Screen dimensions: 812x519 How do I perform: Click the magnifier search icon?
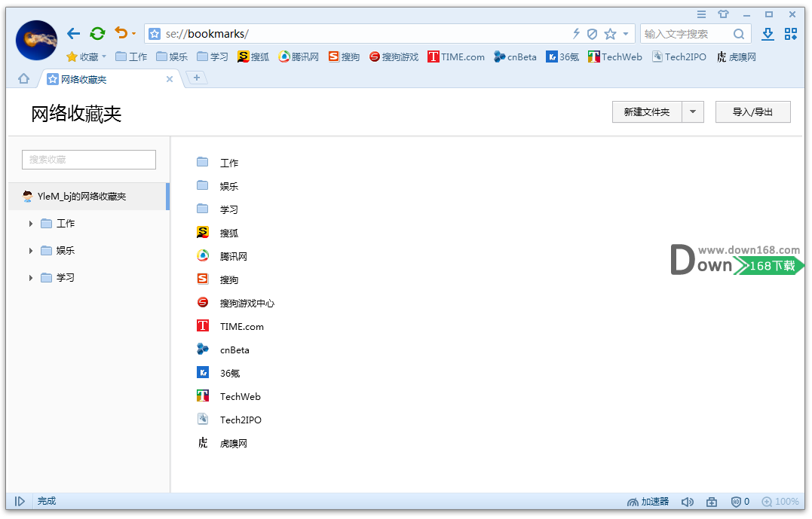[x=738, y=34]
